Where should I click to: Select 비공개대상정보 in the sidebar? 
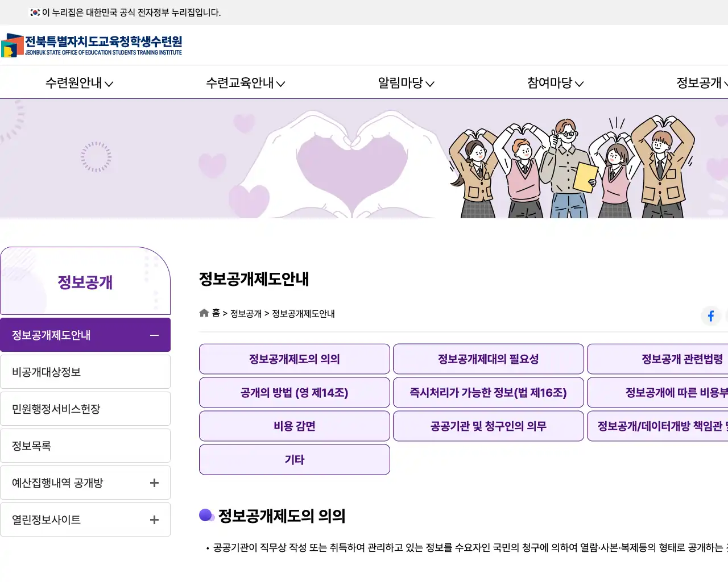(x=85, y=372)
